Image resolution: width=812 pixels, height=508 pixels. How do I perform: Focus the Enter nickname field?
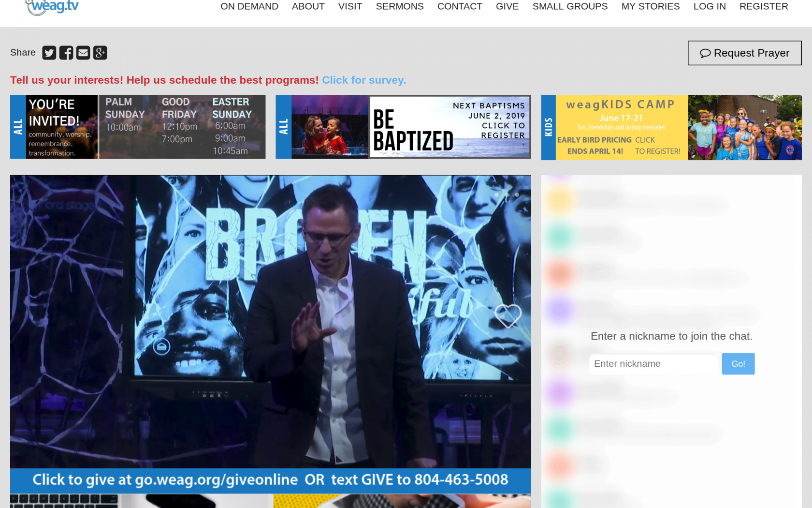653,364
